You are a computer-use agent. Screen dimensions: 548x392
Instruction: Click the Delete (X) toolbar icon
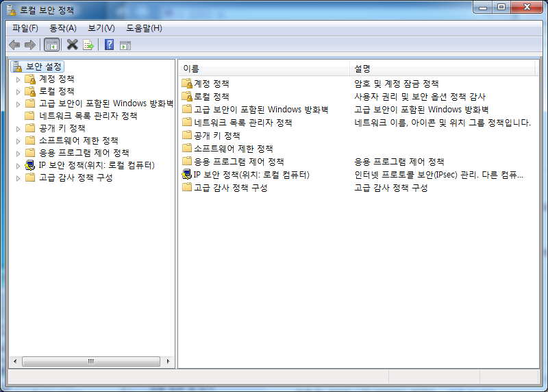(x=73, y=45)
